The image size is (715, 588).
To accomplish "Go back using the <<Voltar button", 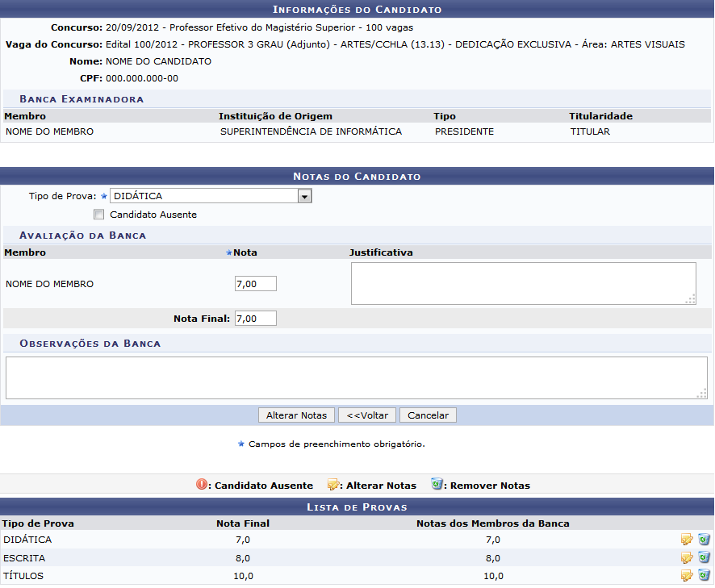I will (x=367, y=415).
